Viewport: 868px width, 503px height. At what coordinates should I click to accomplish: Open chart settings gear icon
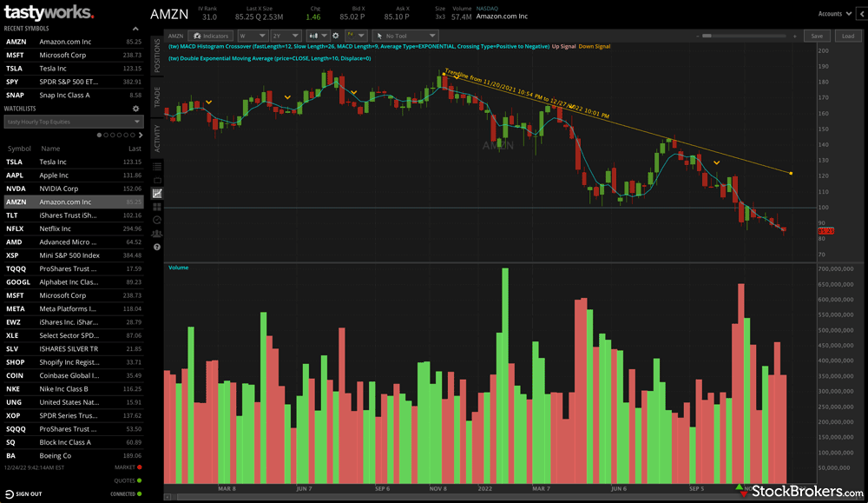pos(335,36)
